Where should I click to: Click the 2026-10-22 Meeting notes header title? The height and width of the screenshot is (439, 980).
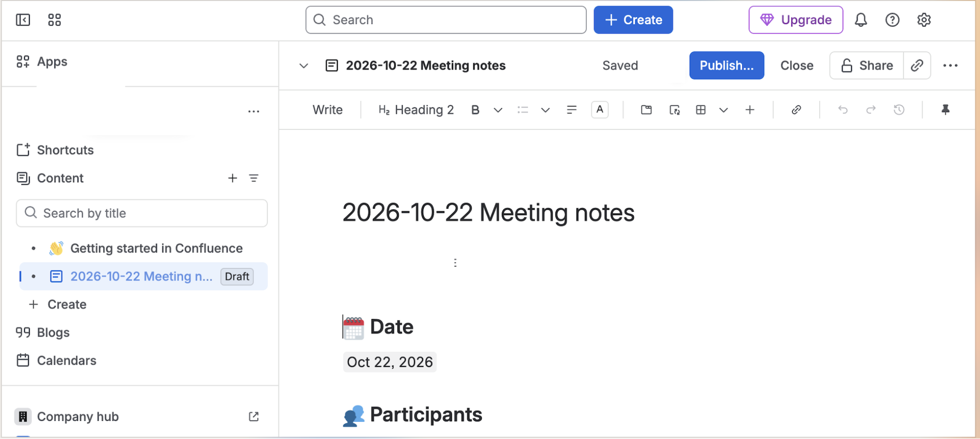click(x=426, y=66)
